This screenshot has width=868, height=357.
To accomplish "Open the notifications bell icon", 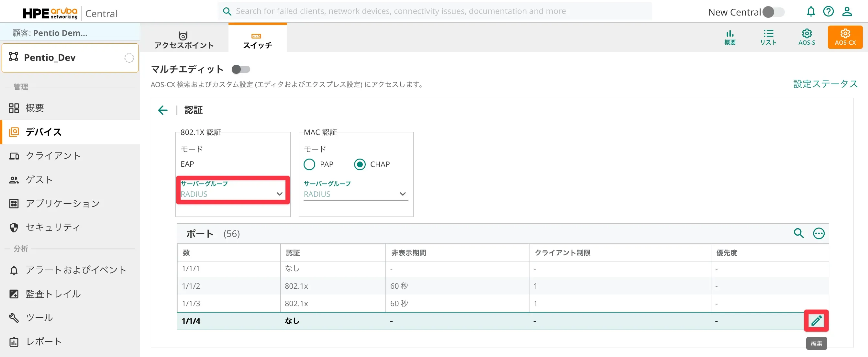I will [x=810, y=12].
